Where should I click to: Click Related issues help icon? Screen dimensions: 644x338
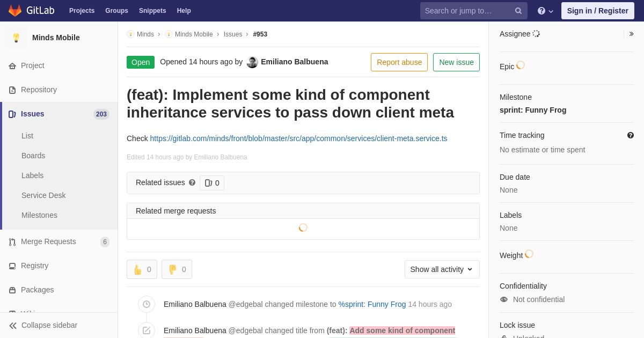pos(192,182)
